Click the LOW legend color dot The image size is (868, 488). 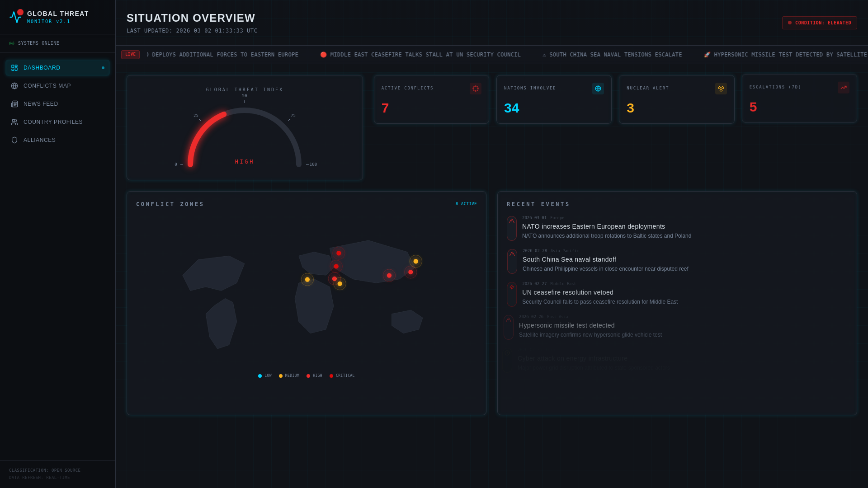tap(260, 376)
